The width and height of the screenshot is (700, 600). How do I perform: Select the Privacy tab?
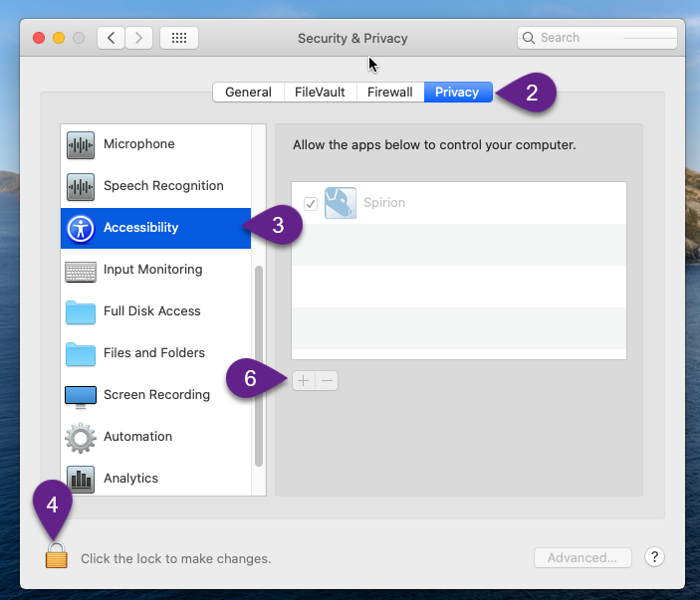tap(458, 92)
